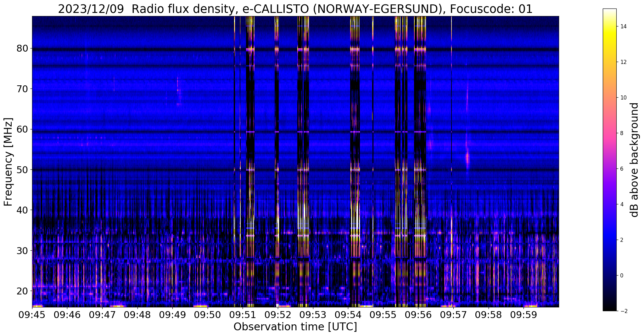This screenshot has width=644, height=336.
Task: Select the 09:47 time tick label
Action: pos(102,315)
